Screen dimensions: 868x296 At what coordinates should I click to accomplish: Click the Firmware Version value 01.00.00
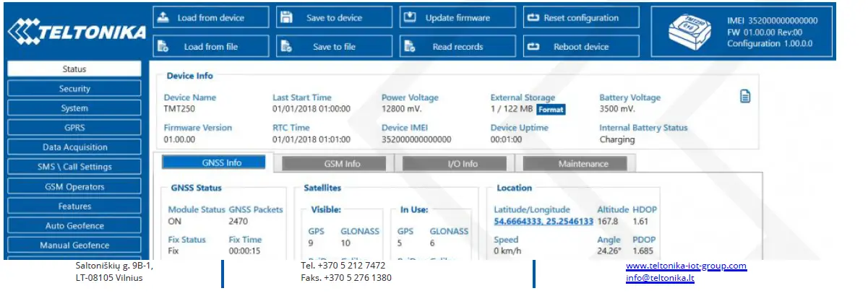[x=179, y=139]
